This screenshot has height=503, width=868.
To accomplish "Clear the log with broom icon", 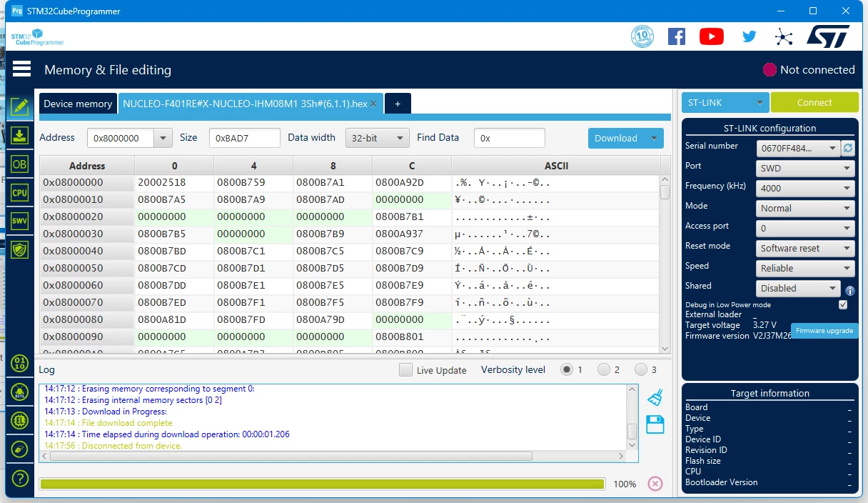I will 655,397.
